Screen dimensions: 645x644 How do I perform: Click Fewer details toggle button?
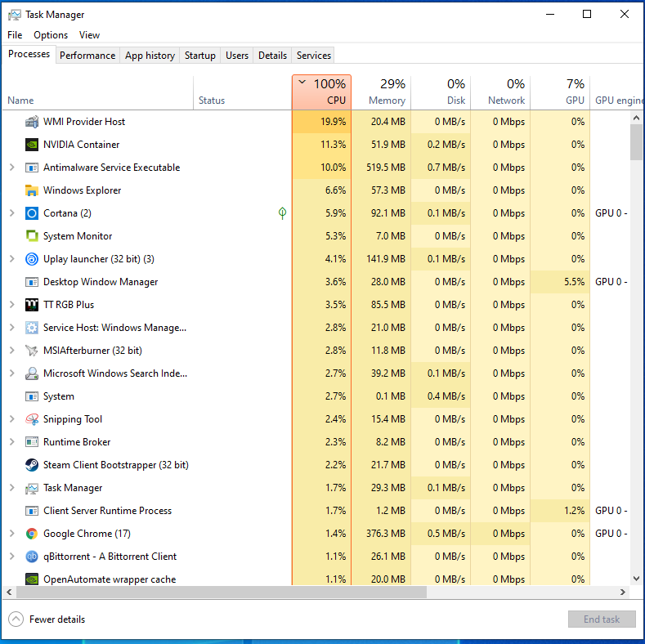47,619
